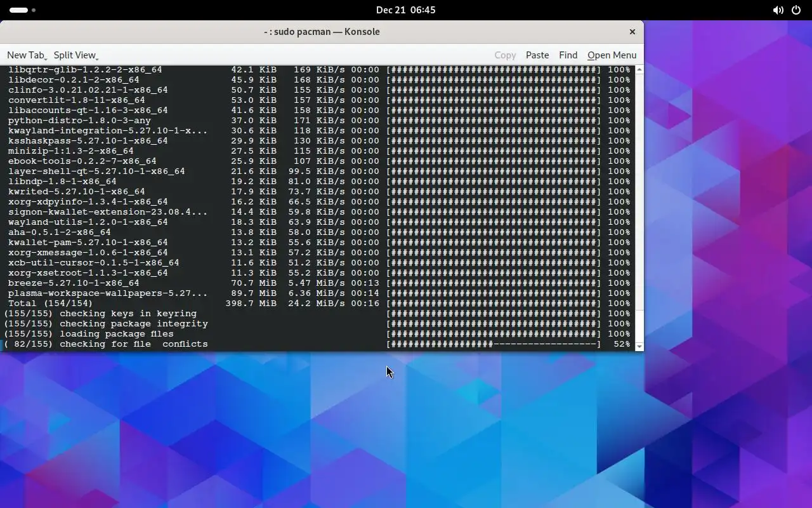Click the 5.47 MiB/s breeze speed value
The image size is (812, 508).
[317, 283]
